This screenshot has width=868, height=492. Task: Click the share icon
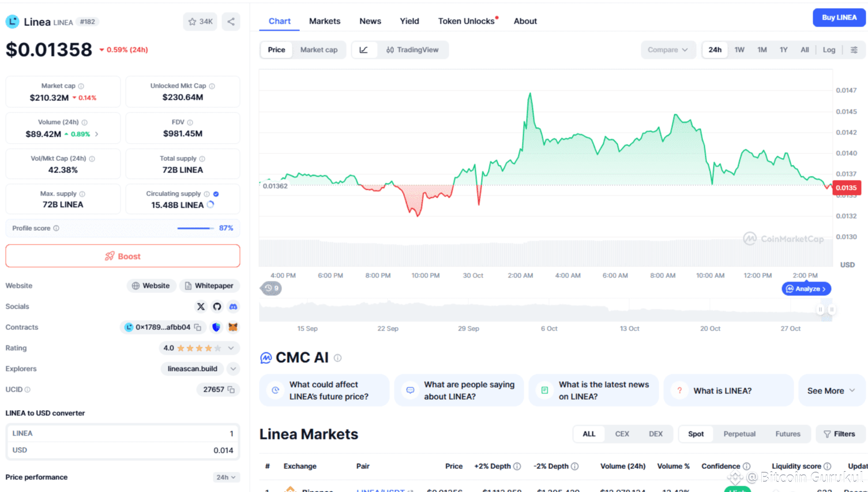click(x=231, y=22)
